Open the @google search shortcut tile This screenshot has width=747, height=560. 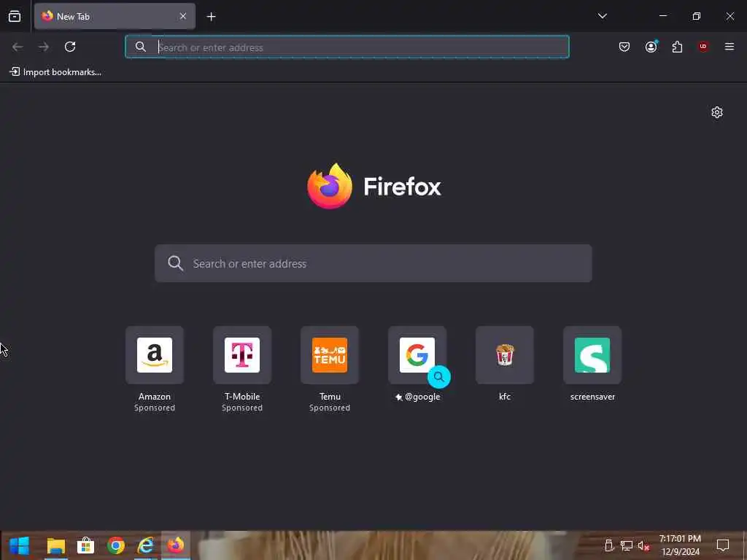click(x=417, y=355)
